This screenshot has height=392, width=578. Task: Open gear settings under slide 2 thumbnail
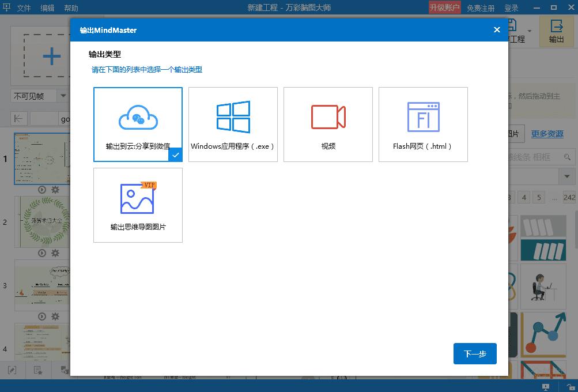[55, 253]
